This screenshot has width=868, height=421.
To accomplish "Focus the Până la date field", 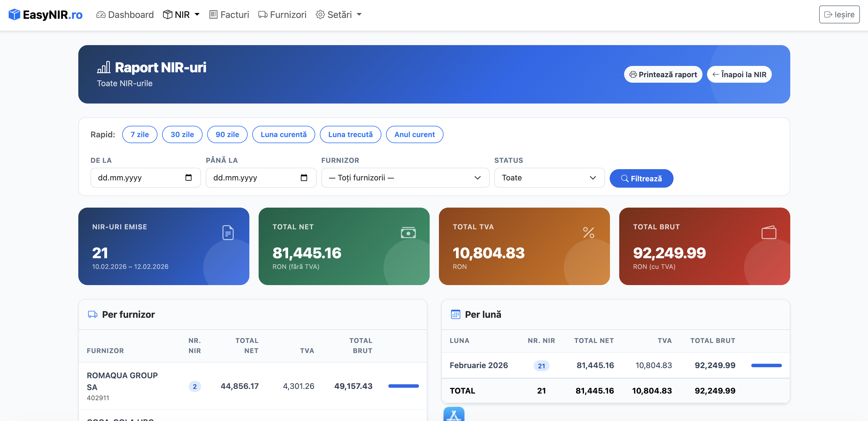I will [261, 178].
